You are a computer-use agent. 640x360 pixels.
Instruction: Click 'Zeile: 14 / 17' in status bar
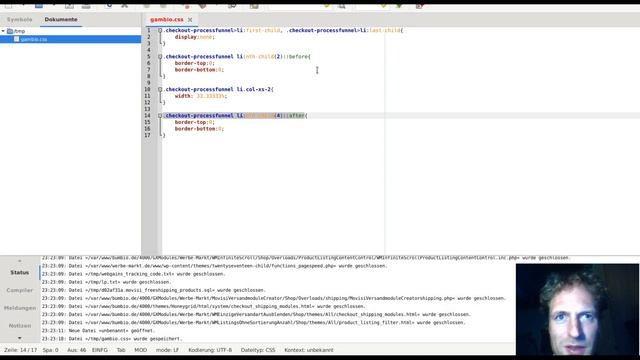(20, 350)
